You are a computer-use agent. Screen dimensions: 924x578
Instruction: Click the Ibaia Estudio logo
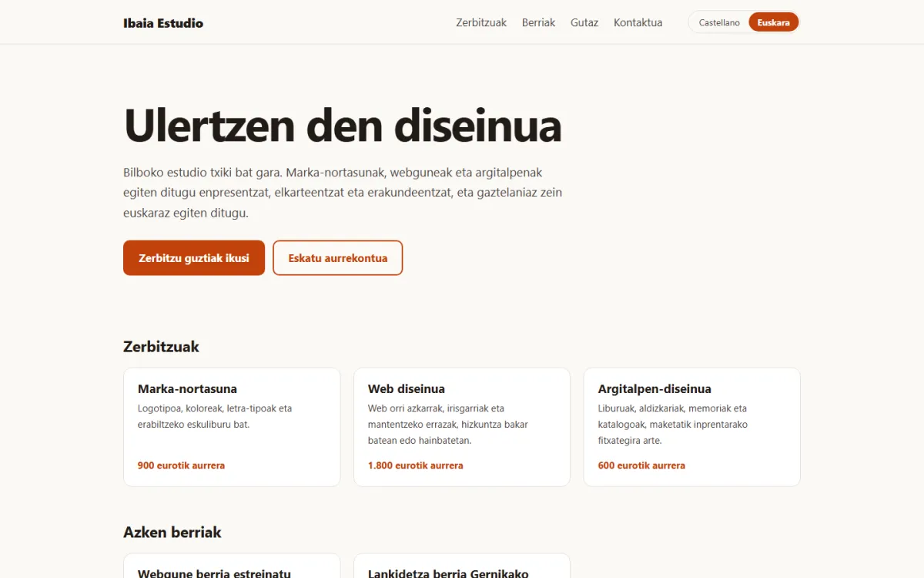pyautogui.click(x=163, y=23)
